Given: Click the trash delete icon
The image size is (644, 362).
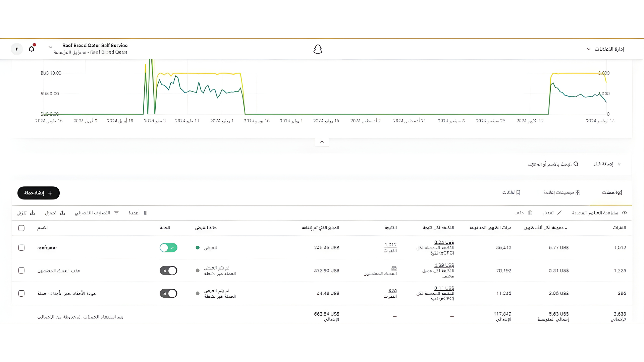Looking at the screenshot, I should point(530,213).
